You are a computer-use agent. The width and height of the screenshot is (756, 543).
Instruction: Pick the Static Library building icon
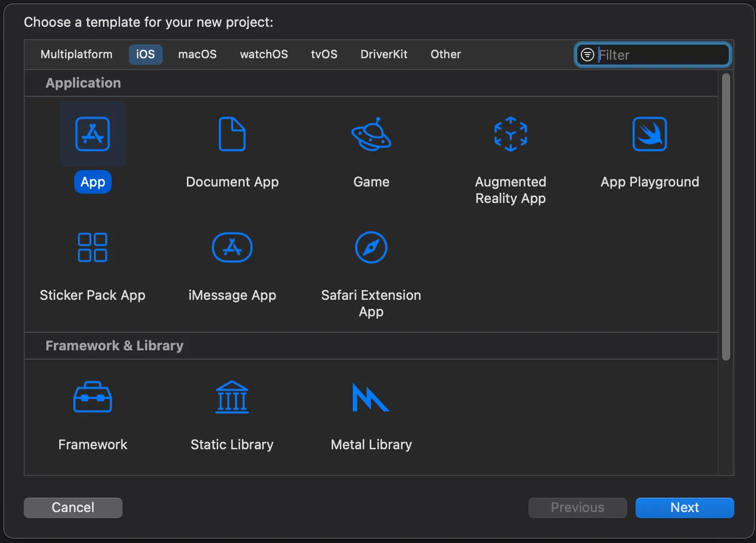pos(232,397)
